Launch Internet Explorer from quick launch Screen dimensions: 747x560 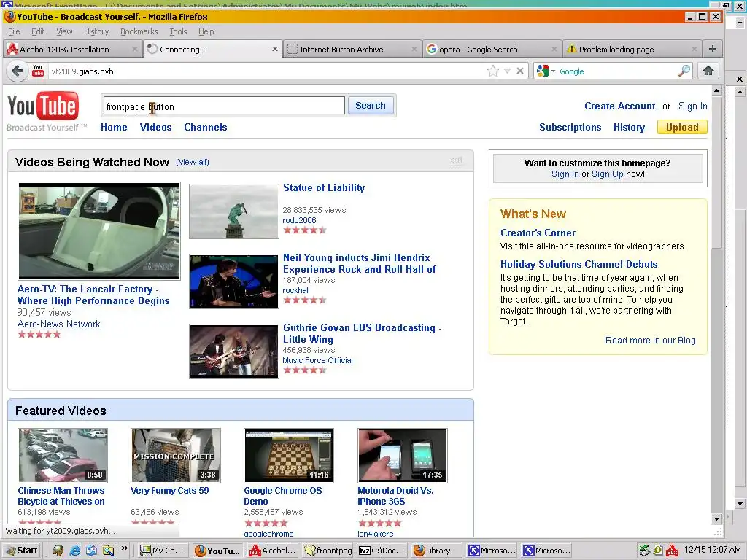click(75, 551)
